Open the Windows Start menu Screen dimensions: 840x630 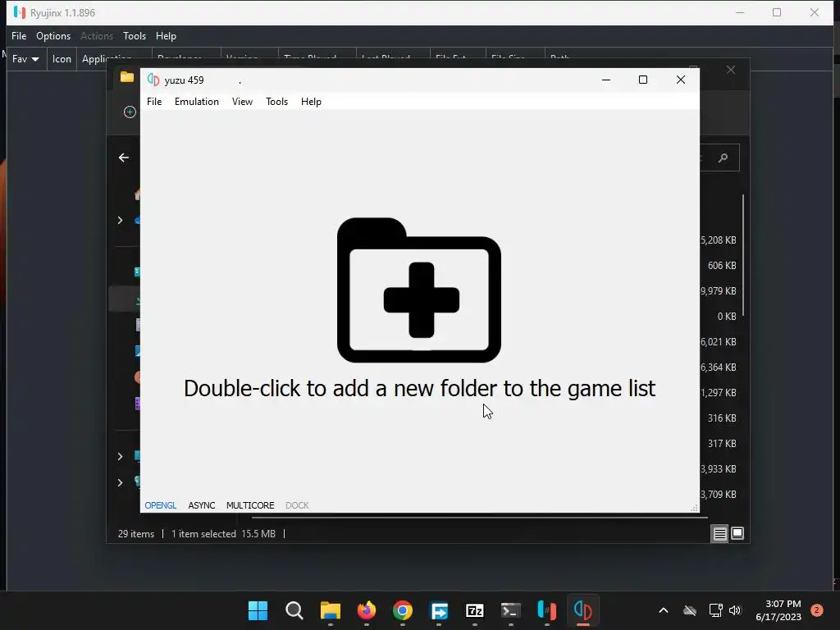[x=258, y=610]
